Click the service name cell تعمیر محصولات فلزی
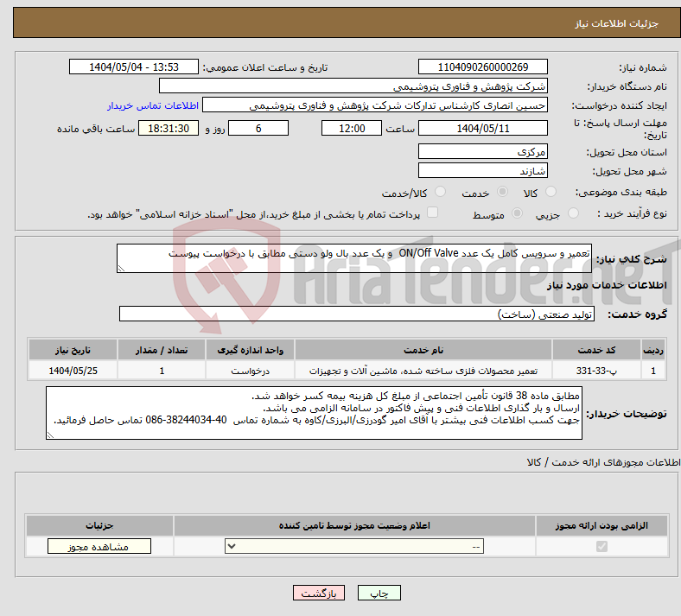Image resolution: width=681 pixels, height=616 pixels. (423, 371)
